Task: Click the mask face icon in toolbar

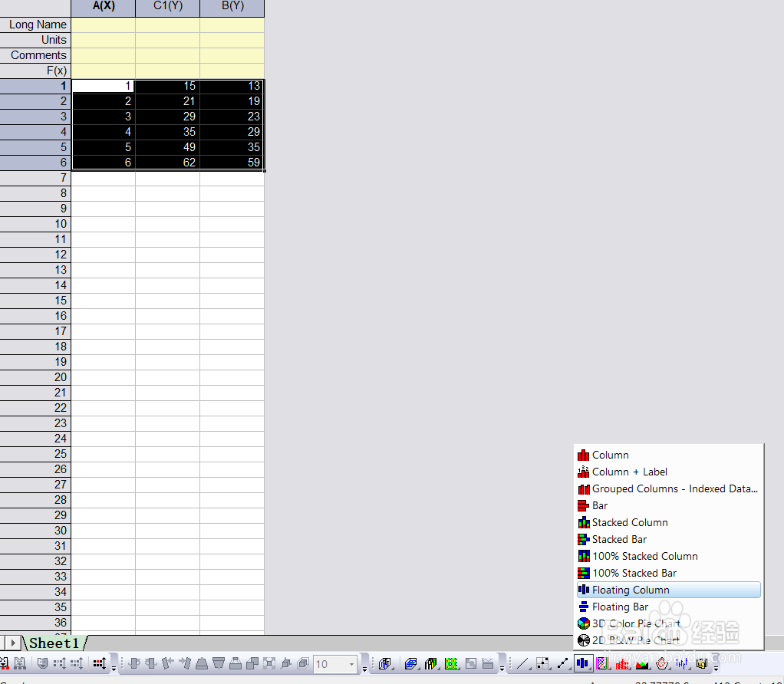Action: coord(42,663)
